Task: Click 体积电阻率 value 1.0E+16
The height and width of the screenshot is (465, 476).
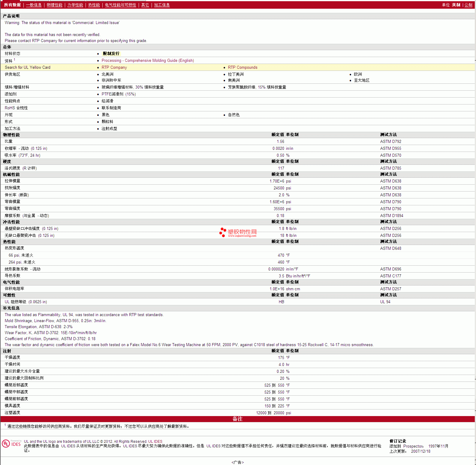Action: pos(277,289)
